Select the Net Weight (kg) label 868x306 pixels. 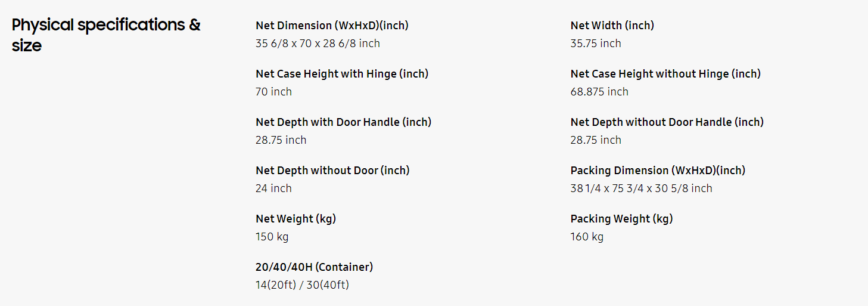tap(295, 219)
